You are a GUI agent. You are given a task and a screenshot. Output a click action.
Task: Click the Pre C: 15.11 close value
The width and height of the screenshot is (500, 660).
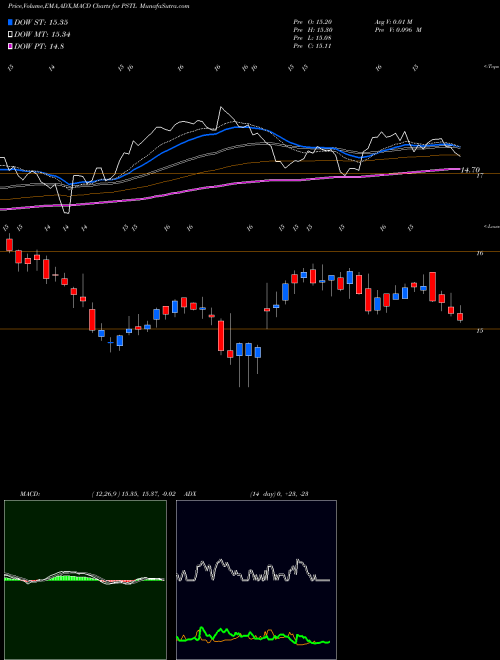313,46
